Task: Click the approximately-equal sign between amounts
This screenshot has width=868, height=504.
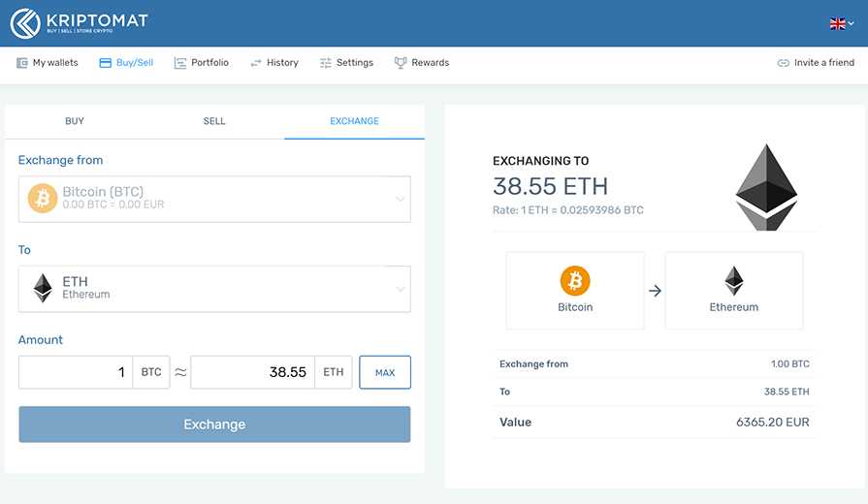Action: coord(180,372)
